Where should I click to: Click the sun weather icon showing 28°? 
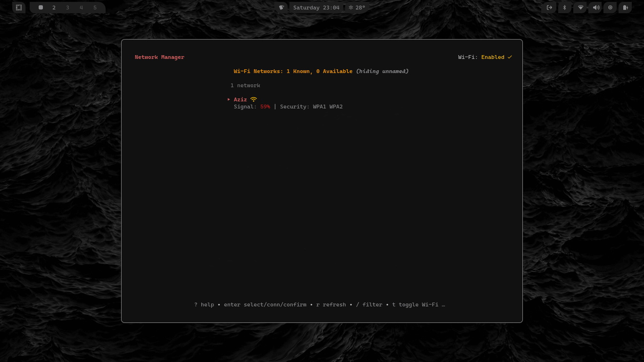coord(351,8)
